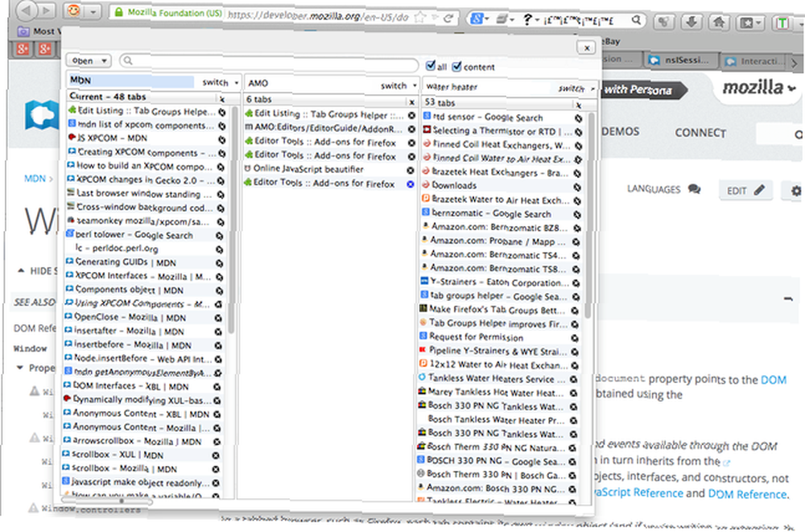Viewport: 805px width, 532px height.
Task: Toggle the 'content' checkbox
Action: 457,66
